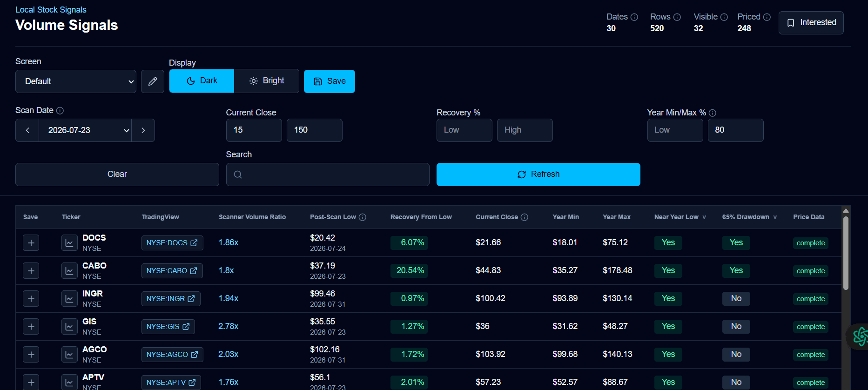
Task: Switch display to Dark mode
Action: (x=202, y=81)
